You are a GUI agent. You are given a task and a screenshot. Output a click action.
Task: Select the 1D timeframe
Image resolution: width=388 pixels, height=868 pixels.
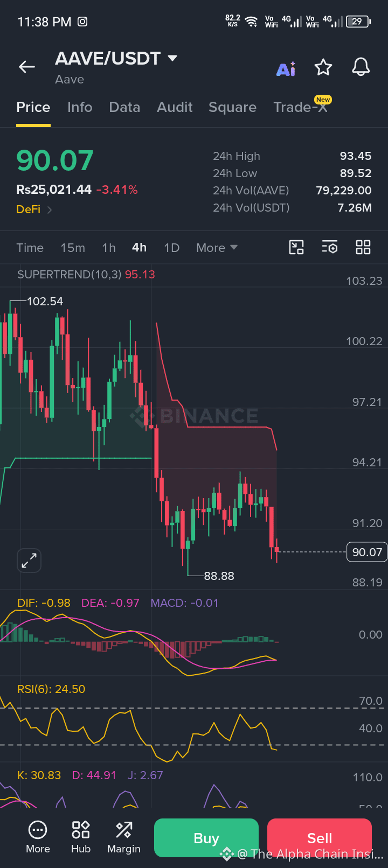click(171, 248)
